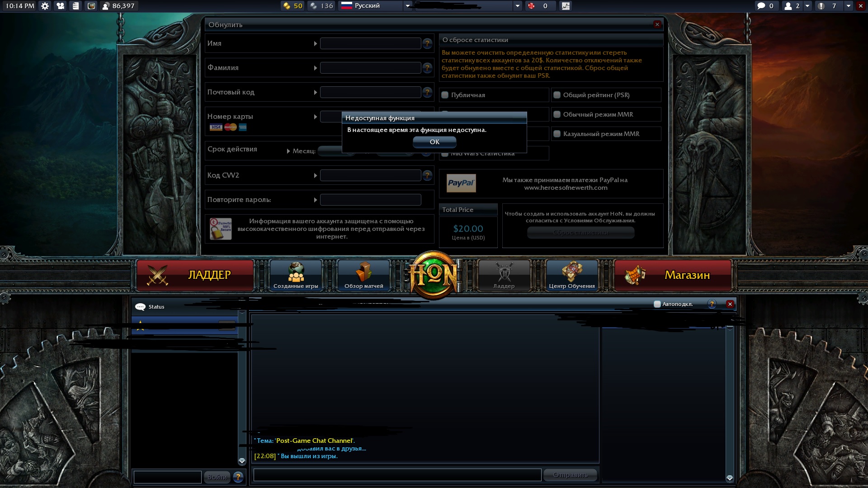Toggle the Публичная checkbox
This screenshot has height=488, width=868.
click(x=445, y=95)
